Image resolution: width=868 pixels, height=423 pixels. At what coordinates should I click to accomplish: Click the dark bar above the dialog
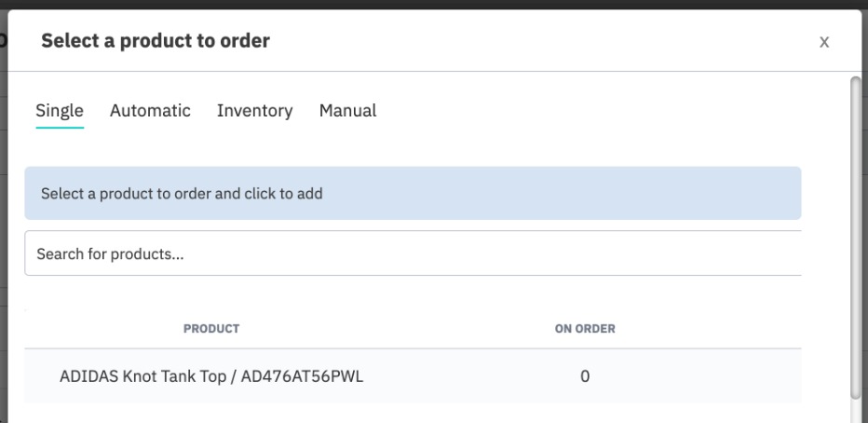(434, 5)
